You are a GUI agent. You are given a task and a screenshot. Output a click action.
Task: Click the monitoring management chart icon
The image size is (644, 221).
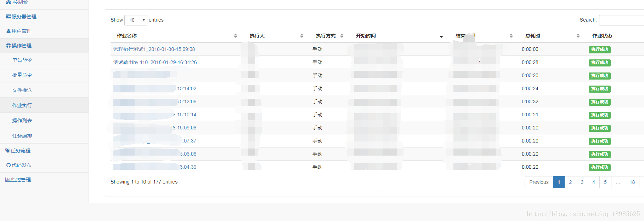click(x=8, y=180)
